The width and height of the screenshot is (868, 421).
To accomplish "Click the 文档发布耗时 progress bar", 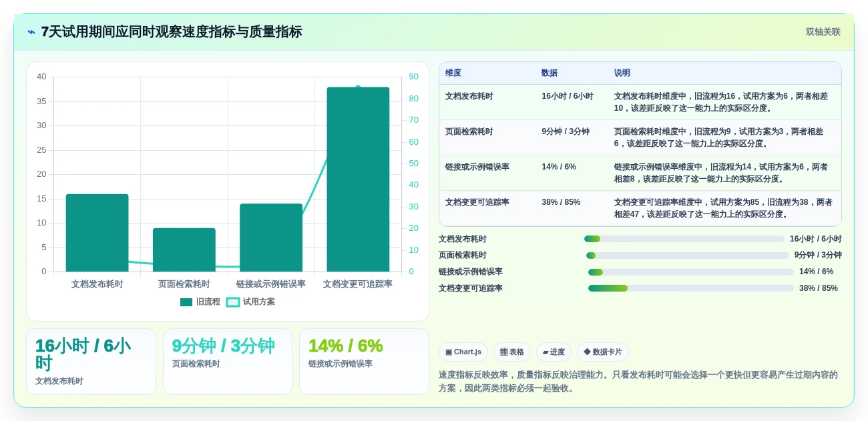I will pos(684,239).
